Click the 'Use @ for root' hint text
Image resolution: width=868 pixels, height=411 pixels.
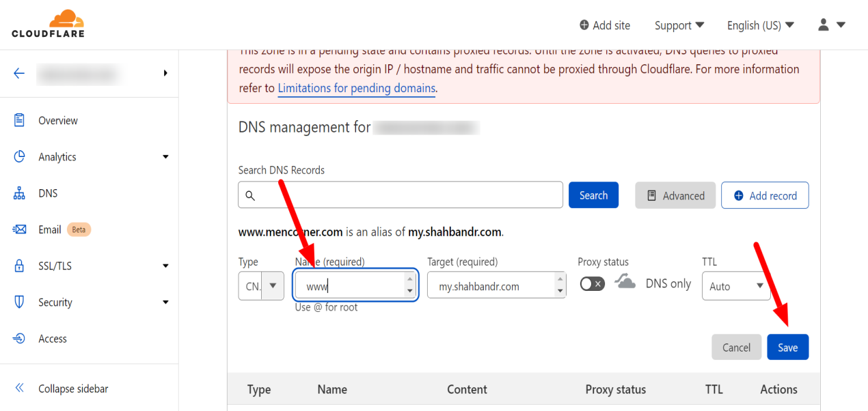coord(326,307)
